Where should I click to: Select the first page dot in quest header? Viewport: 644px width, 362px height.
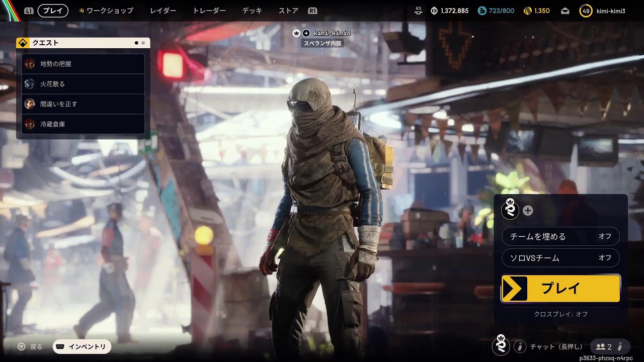click(x=136, y=43)
